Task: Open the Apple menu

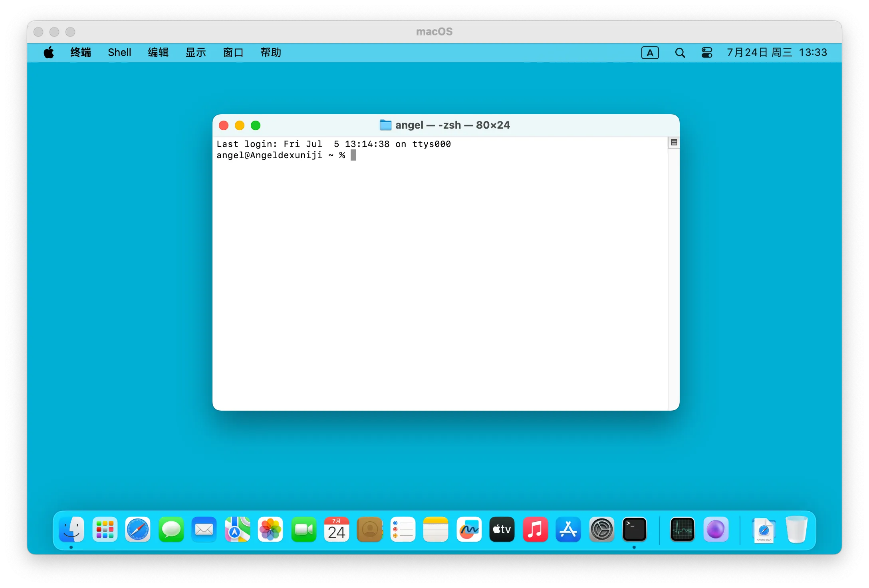Action: (49, 53)
